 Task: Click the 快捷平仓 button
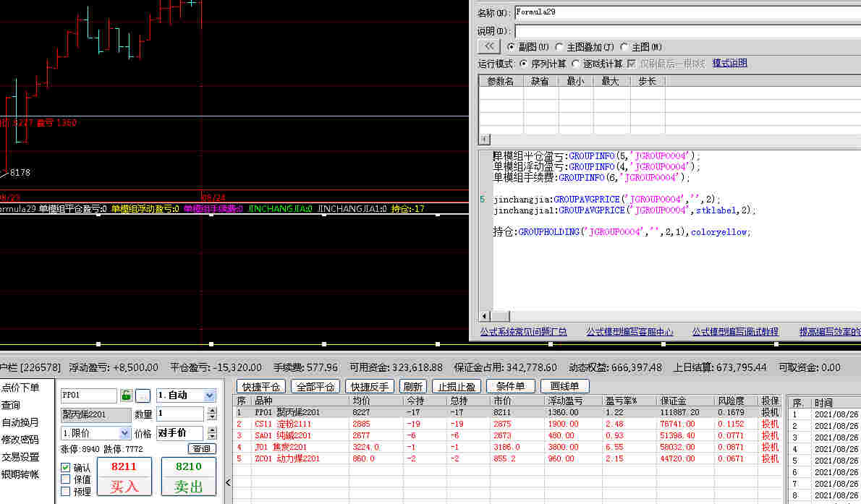261,387
